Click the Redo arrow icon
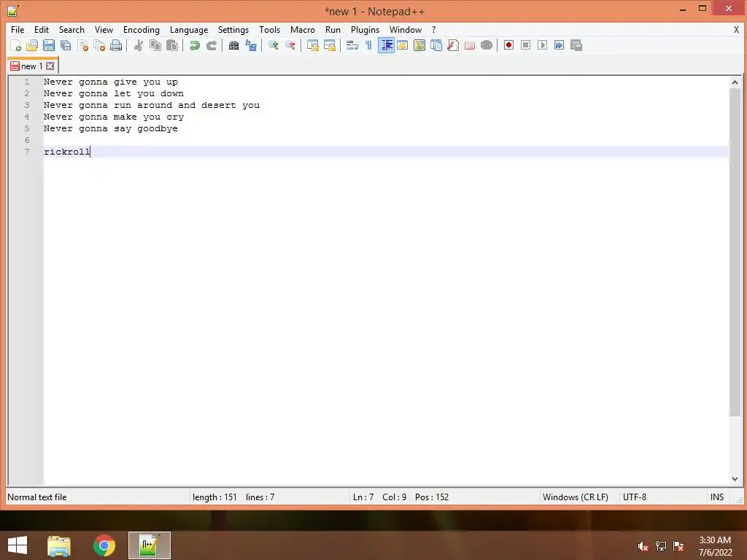This screenshot has height=560, width=747. coord(211,45)
